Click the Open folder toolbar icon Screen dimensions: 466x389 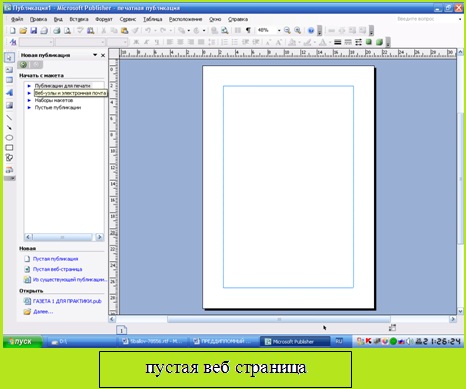(x=23, y=31)
